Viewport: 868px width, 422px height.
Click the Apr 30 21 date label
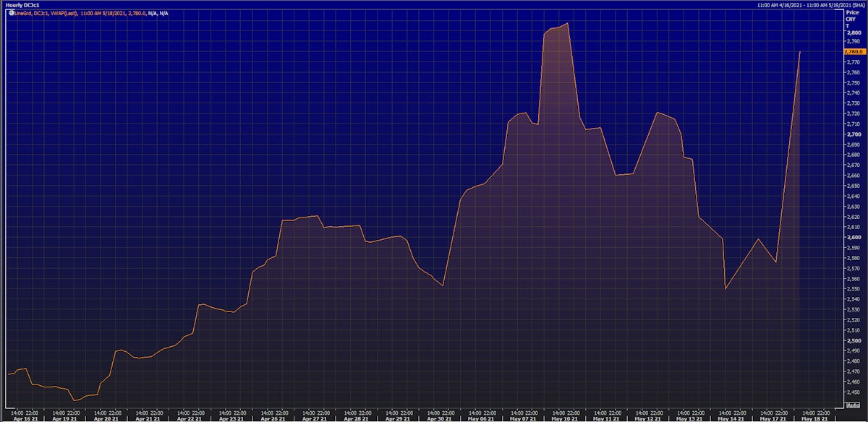click(439, 418)
